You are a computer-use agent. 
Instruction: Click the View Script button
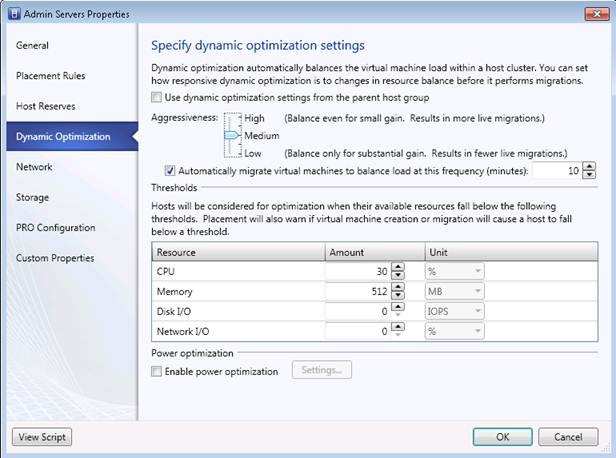point(42,437)
